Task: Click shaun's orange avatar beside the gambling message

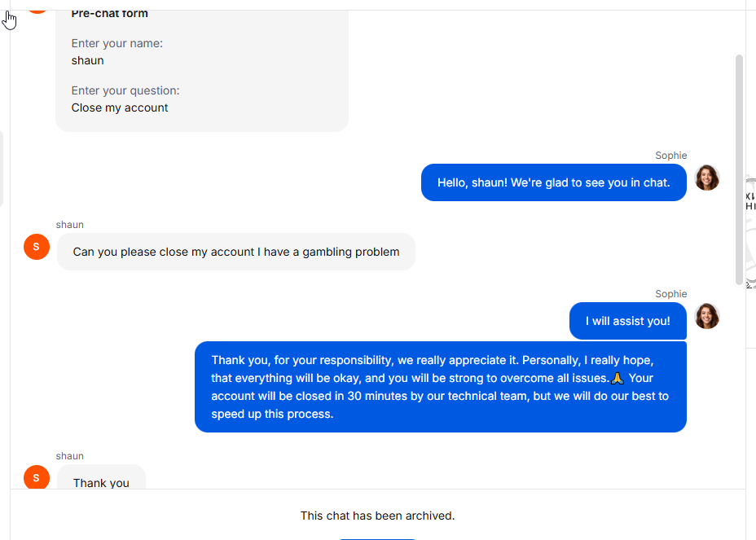Action: (x=37, y=246)
